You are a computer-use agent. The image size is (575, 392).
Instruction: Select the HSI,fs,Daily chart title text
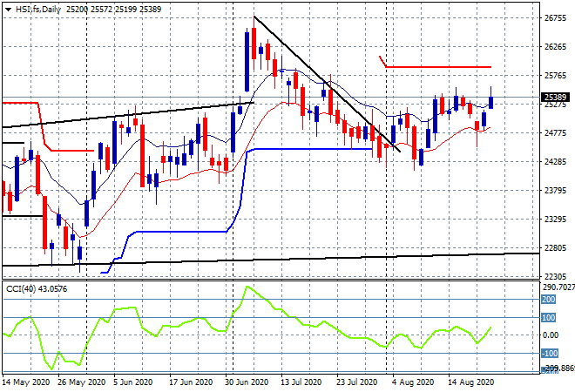[x=38, y=10]
